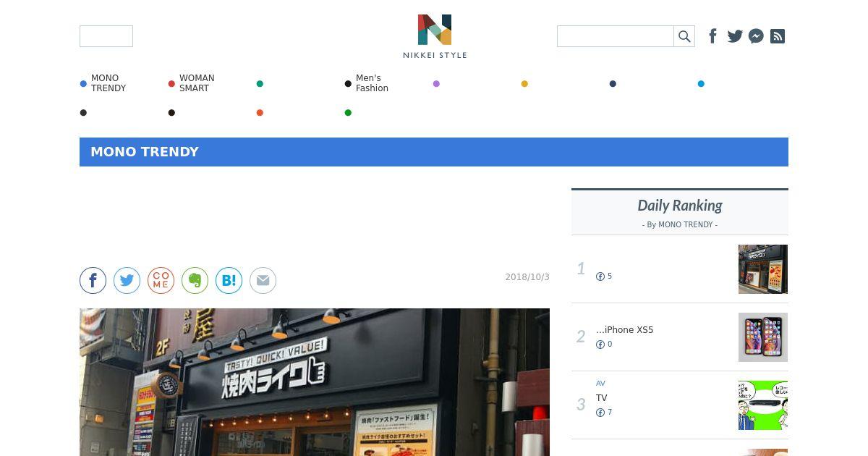Click inside the header search field
The image size is (868, 456).
(616, 36)
